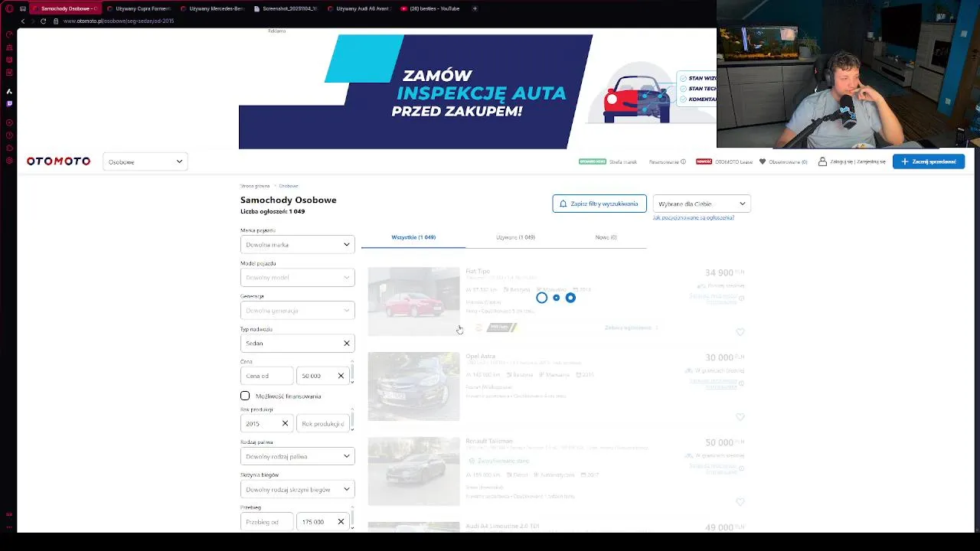Clear the 2015 production year value

[285, 423]
